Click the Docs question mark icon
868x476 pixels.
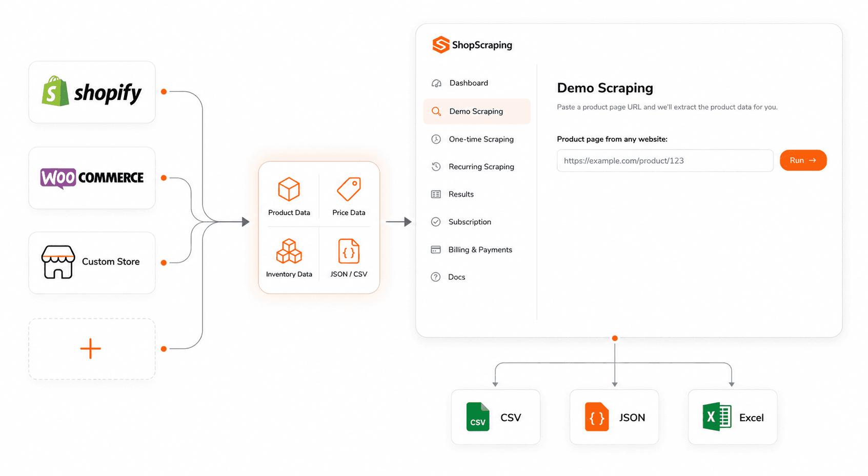(436, 277)
